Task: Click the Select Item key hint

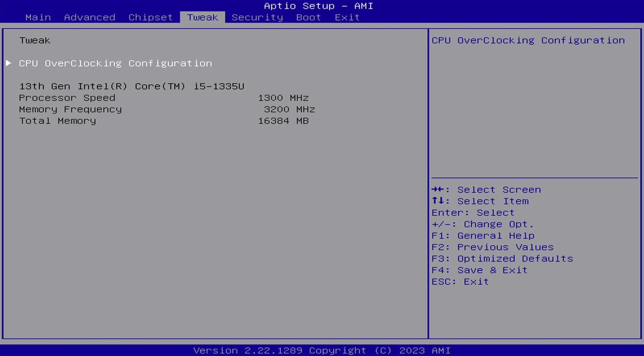Action: [480, 201]
